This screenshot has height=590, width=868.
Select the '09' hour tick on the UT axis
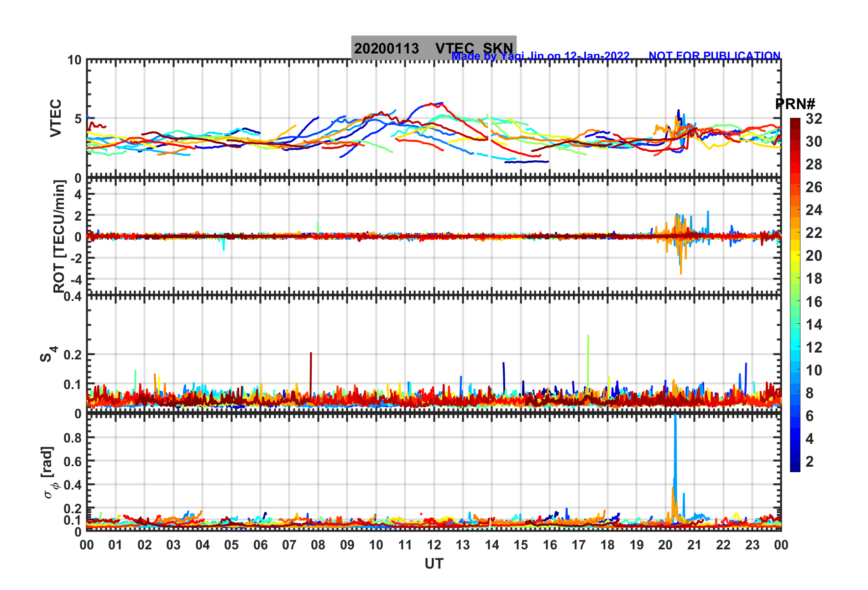coord(347,545)
